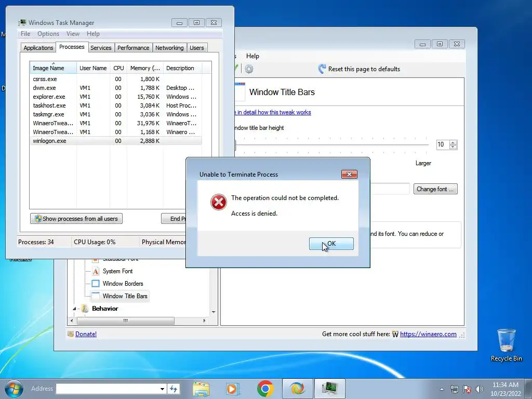Switch to the Services tab

point(101,48)
